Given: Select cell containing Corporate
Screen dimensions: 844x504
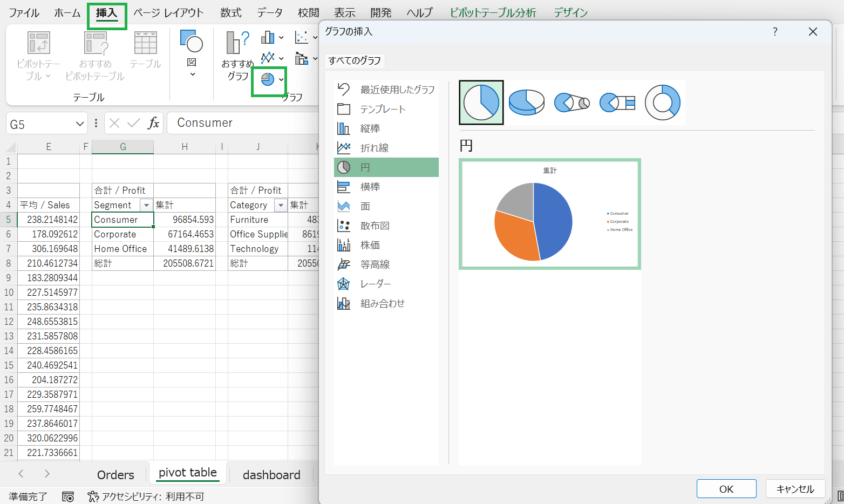Looking at the screenshot, I should pyautogui.click(x=123, y=234).
